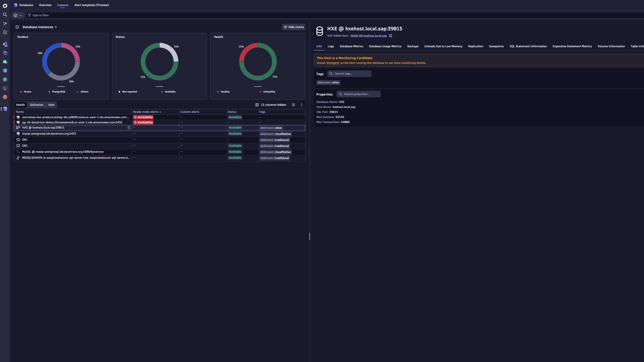
Task: Open the OneAgent install link
Action: click(333, 63)
